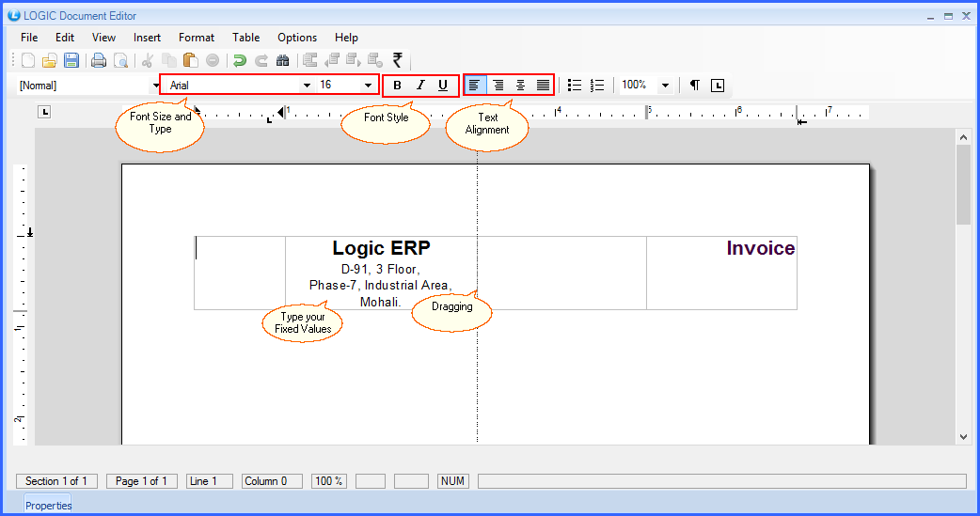The image size is (980, 516).
Task: Click the next field icon with right arrow
Action: [x=353, y=60]
